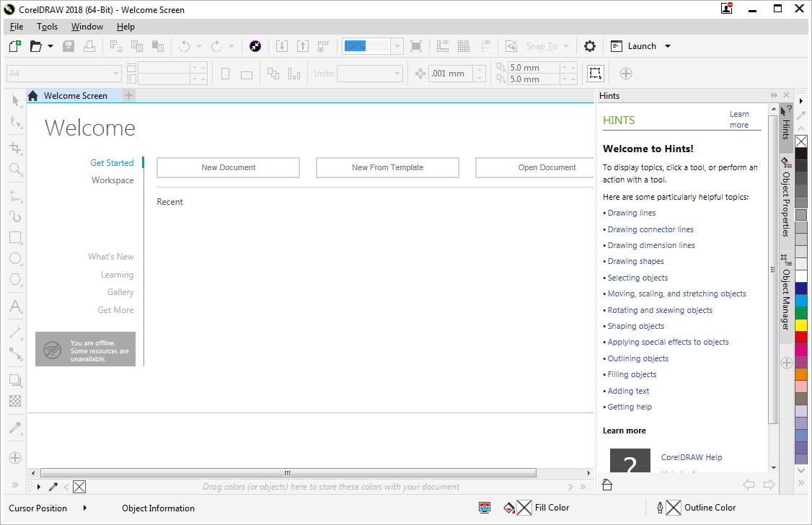Select the Rectangle tool
The height and width of the screenshot is (525, 812).
point(16,238)
